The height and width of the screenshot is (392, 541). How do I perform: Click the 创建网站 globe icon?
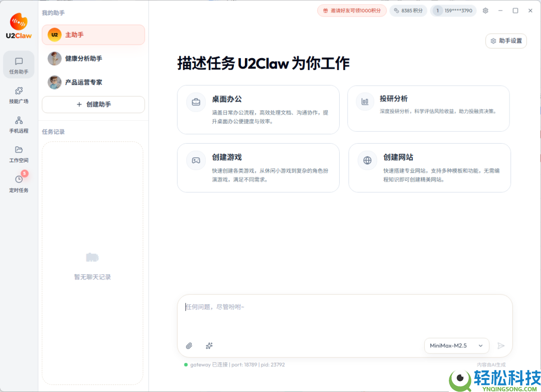click(368, 160)
